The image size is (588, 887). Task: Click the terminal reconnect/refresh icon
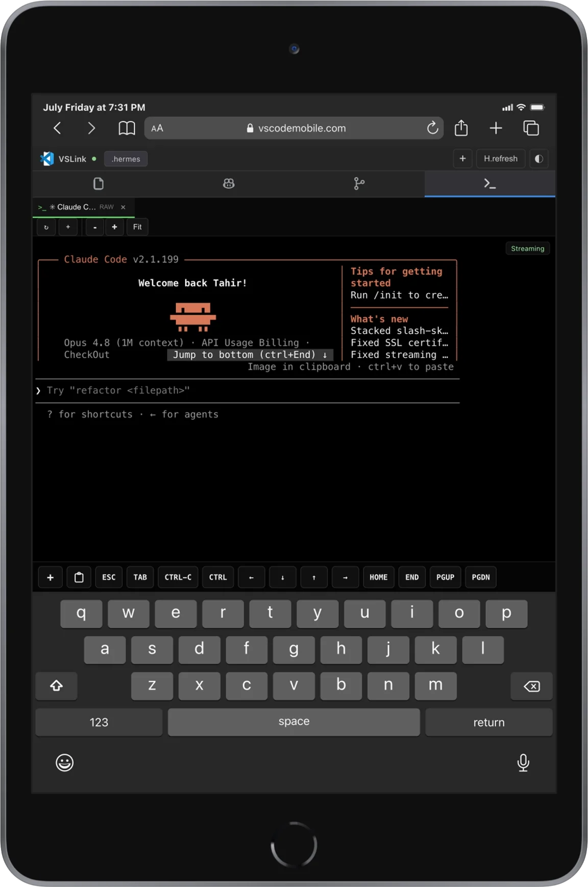click(x=46, y=227)
